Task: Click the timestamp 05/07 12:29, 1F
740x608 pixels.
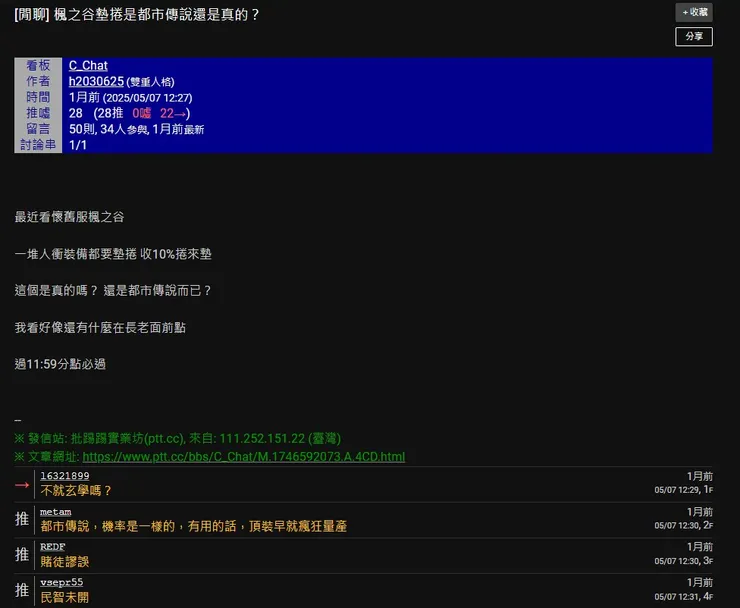Action: click(683, 490)
